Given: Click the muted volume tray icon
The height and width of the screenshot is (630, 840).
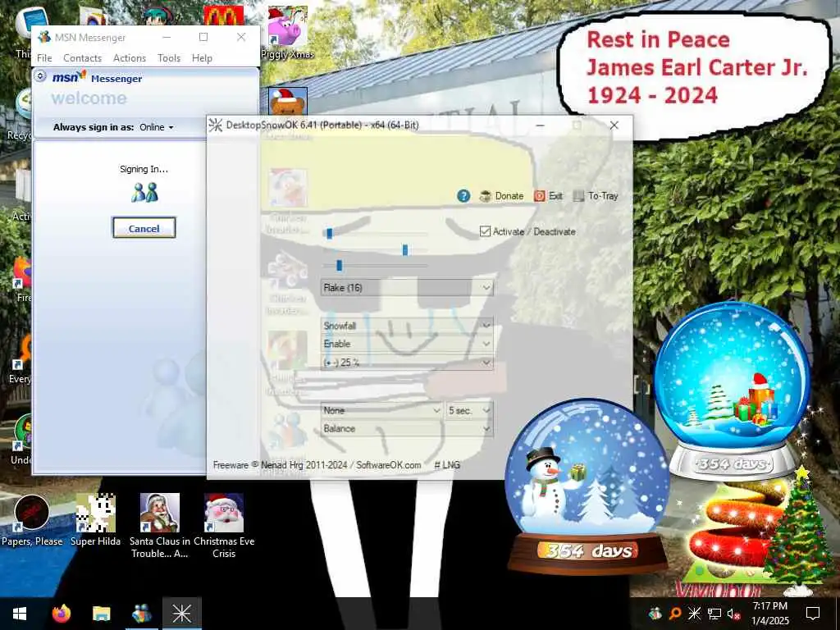Looking at the screenshot, I should (733, 614).
